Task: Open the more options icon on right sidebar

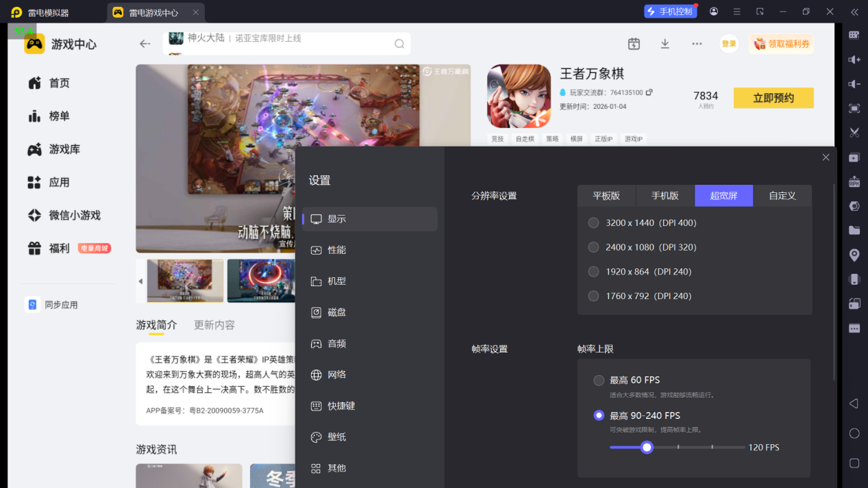Action: [x=853, y=327]
